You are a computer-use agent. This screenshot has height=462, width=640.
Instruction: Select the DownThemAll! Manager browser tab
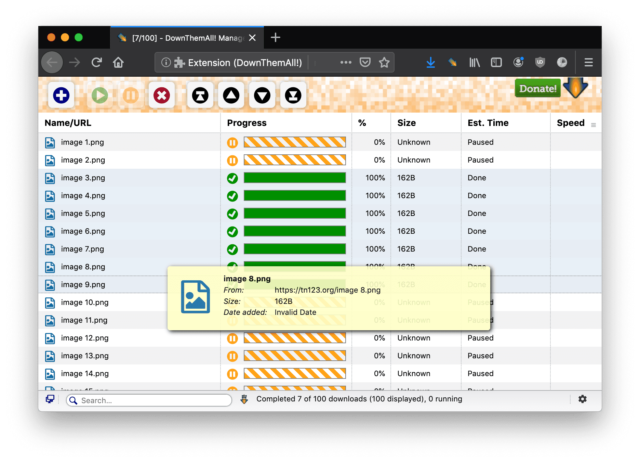pos(183,37)
